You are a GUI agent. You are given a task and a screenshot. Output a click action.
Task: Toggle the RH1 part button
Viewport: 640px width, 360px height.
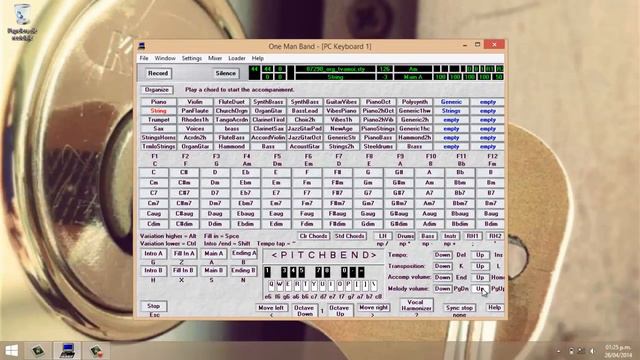(x=473, y=236)
